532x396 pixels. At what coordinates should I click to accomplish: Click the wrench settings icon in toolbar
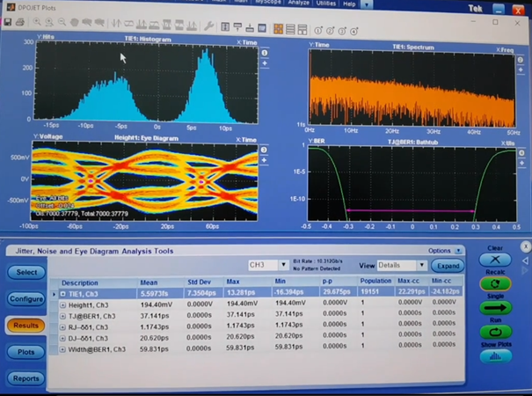click(x=208, y=26)
